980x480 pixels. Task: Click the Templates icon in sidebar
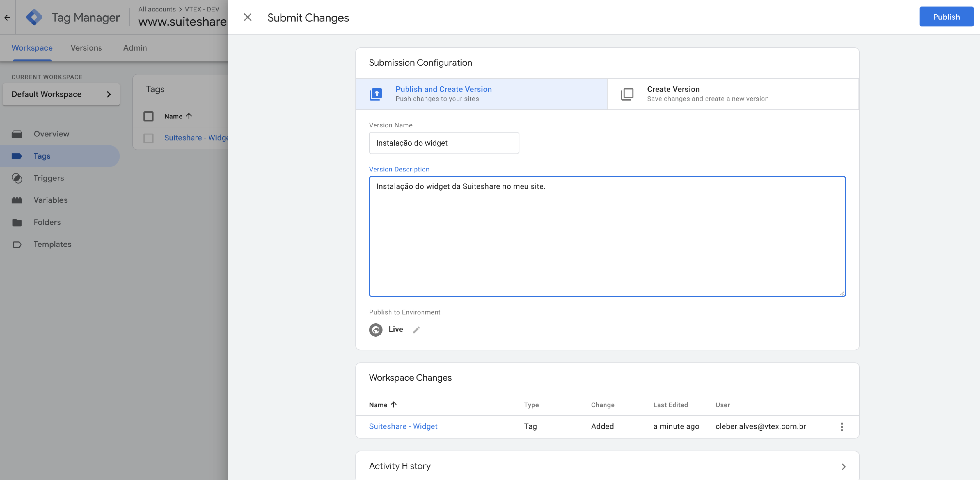pyautogui.click(x=17, y=244)
